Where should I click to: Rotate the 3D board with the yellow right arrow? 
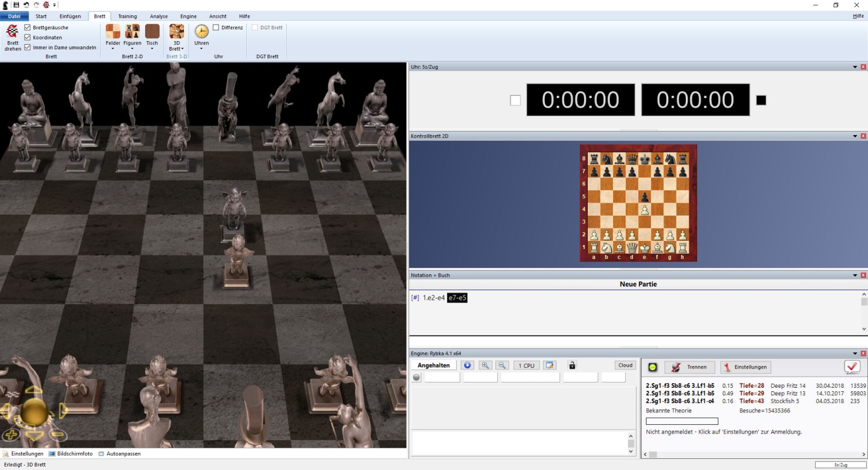[62, 410]
